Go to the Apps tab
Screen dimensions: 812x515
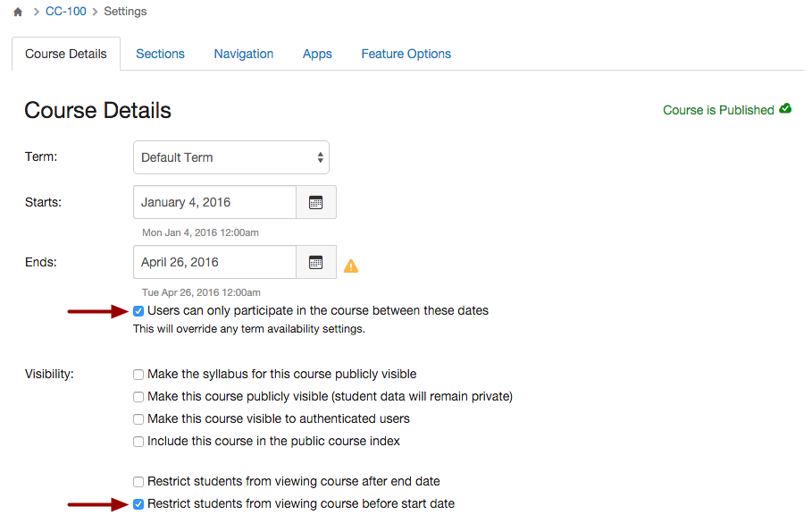317,54
